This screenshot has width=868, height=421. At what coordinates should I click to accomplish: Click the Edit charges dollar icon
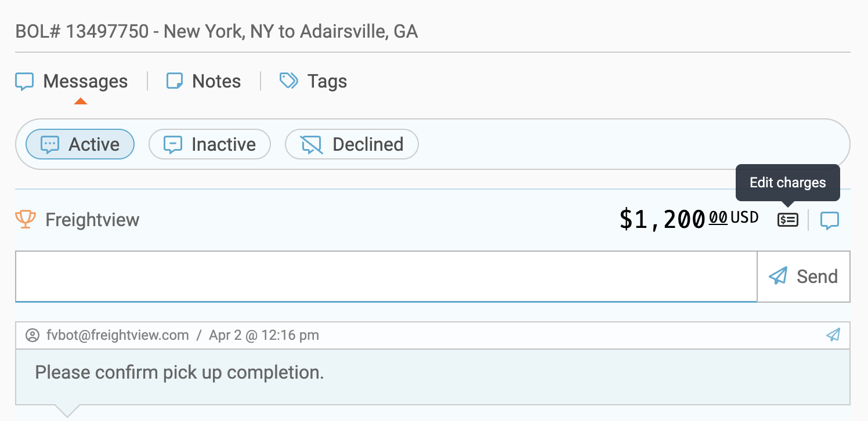(x=787, y=220)
